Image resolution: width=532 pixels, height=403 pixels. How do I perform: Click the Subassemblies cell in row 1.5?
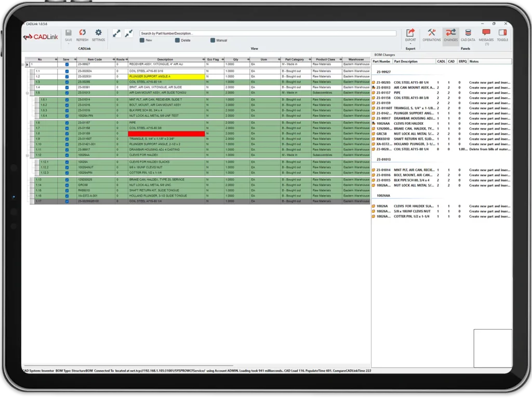pyautogui.click(x=326, y=93)
